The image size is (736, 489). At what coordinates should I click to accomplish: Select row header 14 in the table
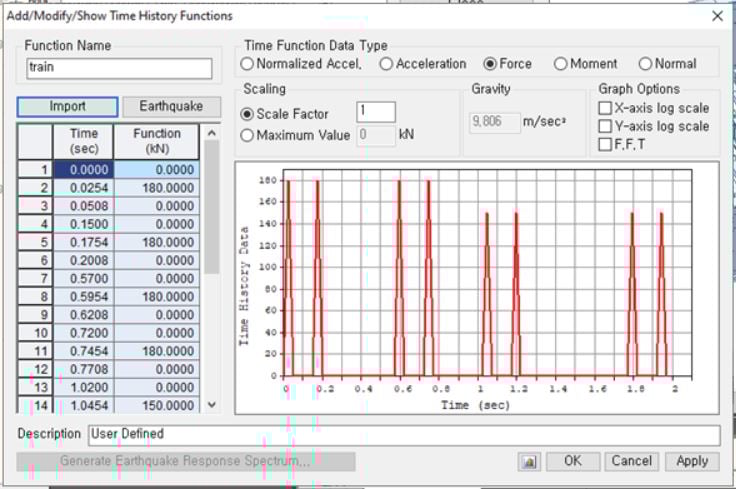[35, 405]
